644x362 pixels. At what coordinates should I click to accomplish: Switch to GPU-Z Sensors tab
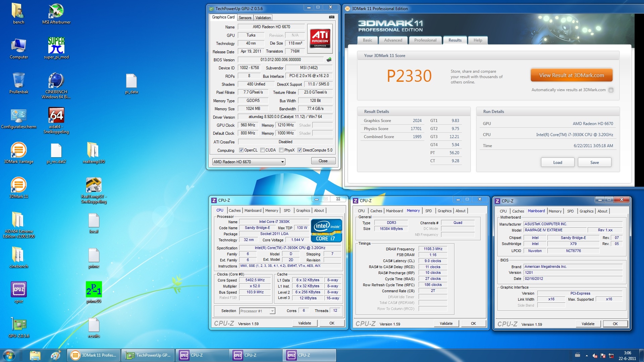[245, 18]
